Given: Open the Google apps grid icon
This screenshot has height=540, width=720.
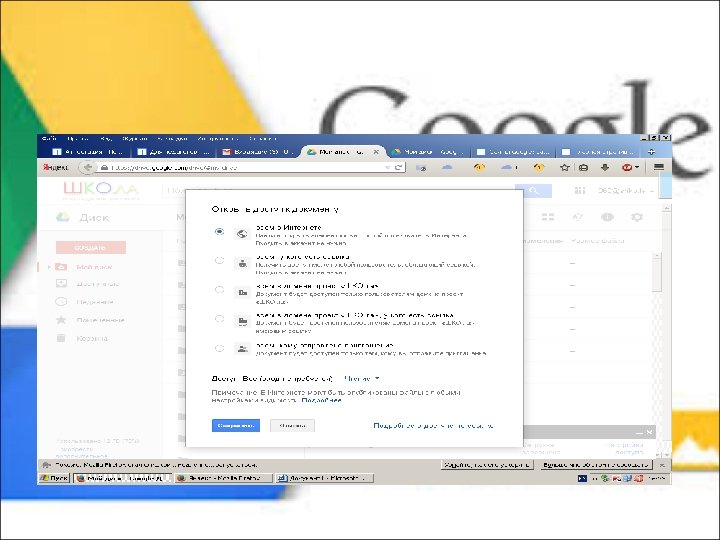Looking at the screenshot, I should [x=580, y=190].
